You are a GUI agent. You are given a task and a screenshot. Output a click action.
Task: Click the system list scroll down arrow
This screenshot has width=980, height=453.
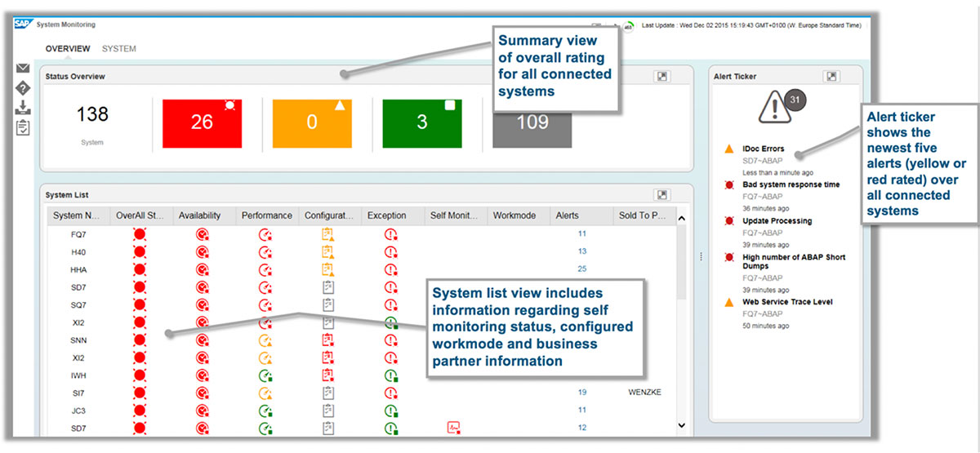click(682, 425)
